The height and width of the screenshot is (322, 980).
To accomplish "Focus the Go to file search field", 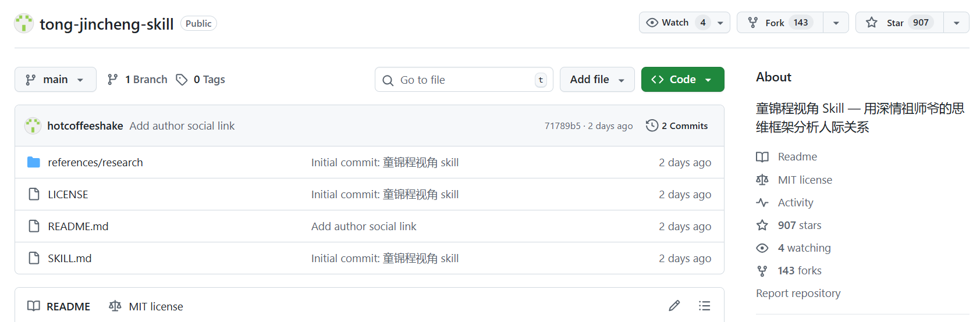I will pyautogui.click(x=464, y=80).
